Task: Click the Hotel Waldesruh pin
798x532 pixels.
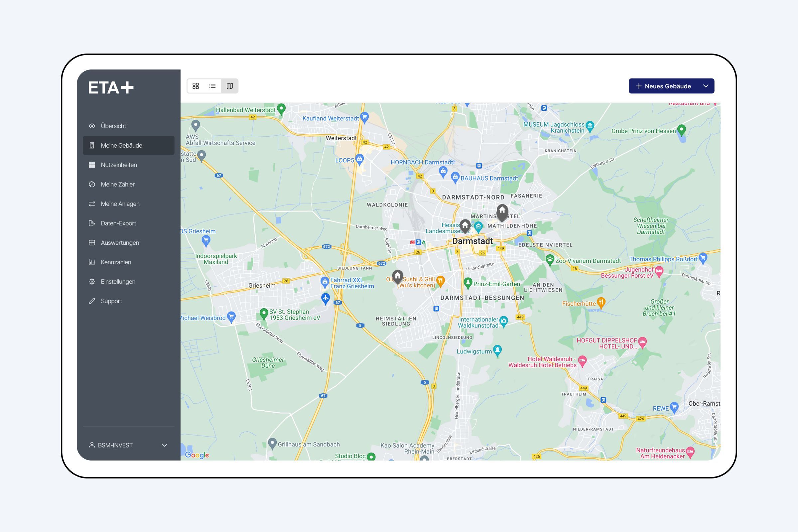Action: (582, 362)
